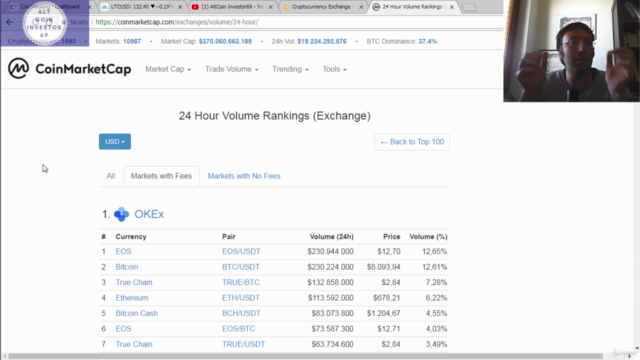
Task: Open EOS currency link in row 6
Action: 123,329
